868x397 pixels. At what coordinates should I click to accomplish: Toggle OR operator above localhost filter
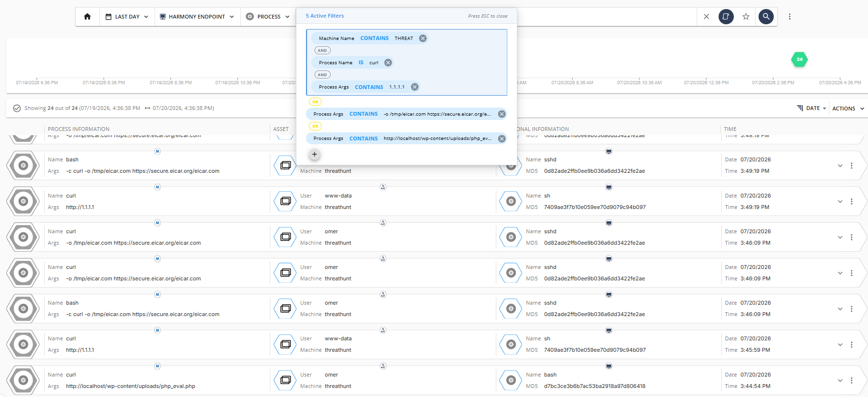click(x=315, y=126)
